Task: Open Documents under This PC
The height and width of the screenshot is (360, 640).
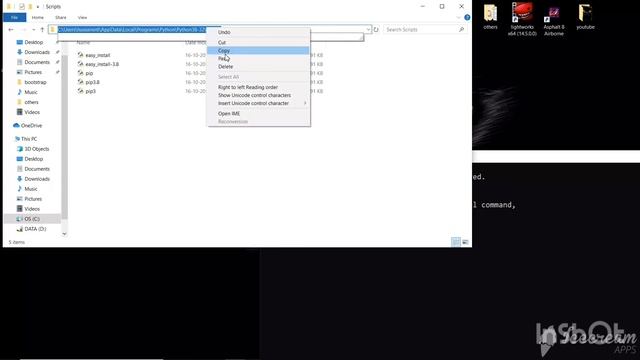Action: (37, 169)
